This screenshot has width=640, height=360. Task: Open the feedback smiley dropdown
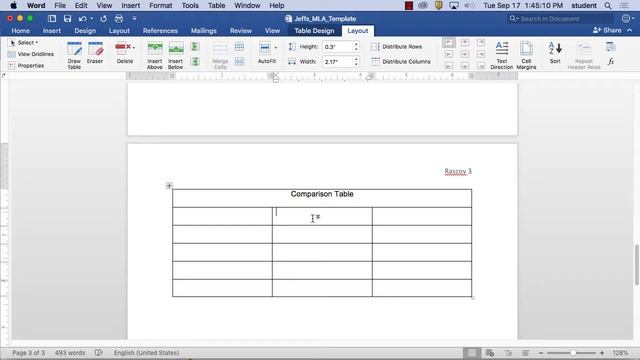point(628,18)
